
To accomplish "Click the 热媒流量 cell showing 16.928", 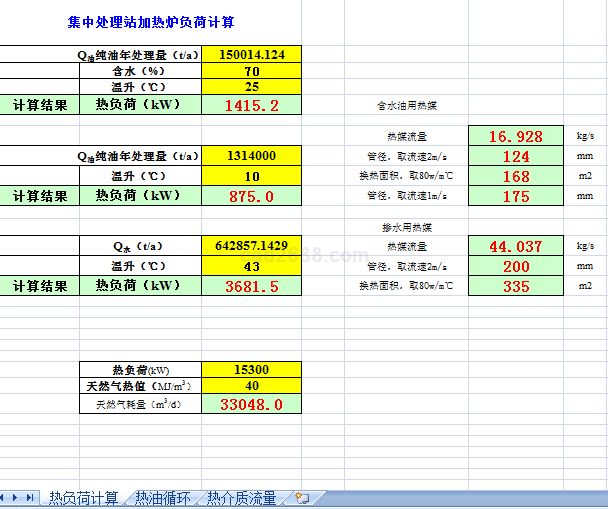I will (516, 136).
